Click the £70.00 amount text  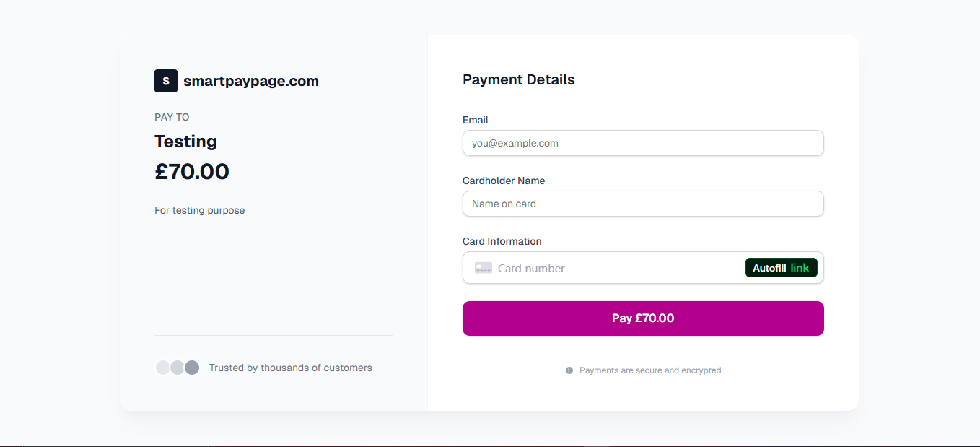(192, 171)
